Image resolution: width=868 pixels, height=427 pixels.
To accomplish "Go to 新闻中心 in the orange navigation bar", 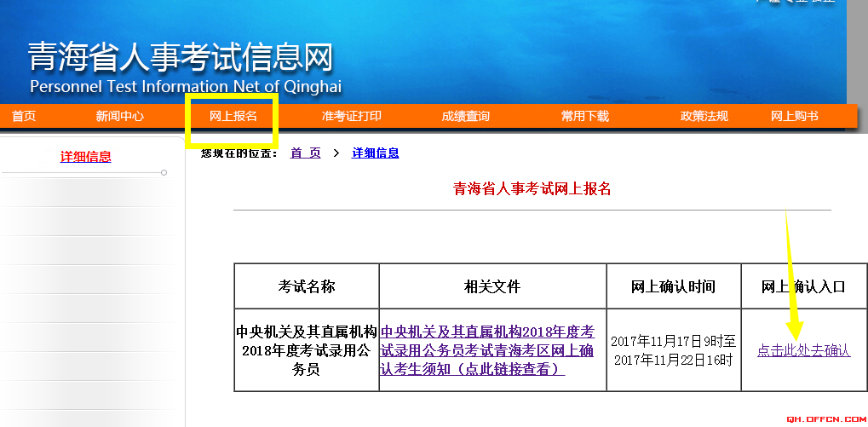I will click(119, 116).
